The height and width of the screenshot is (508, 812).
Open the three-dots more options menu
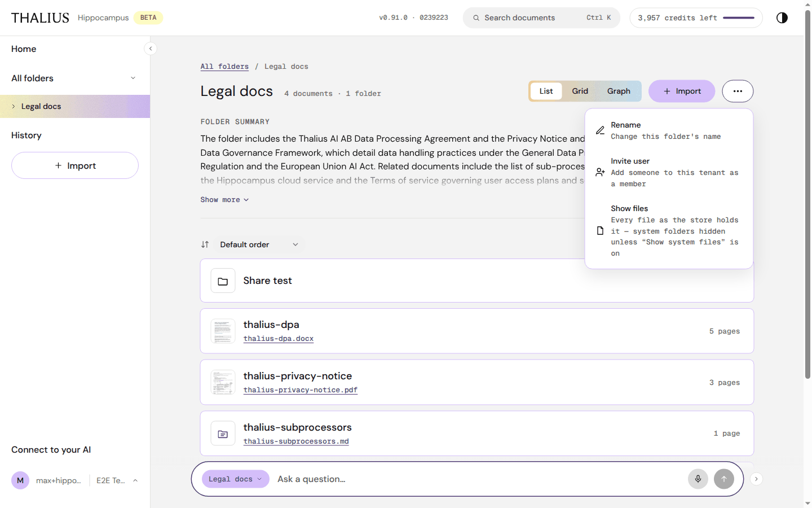coord(738,91)
